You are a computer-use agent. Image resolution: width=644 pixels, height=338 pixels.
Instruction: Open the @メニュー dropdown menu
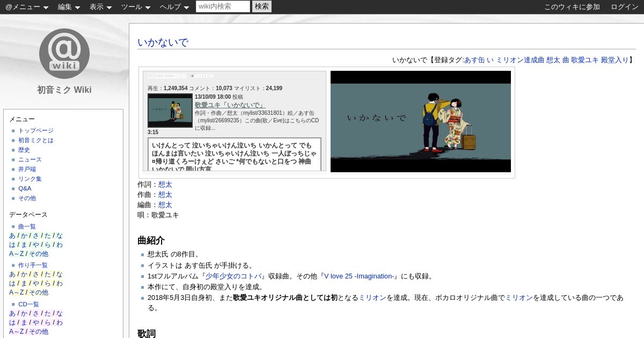(x=27, y=7)
